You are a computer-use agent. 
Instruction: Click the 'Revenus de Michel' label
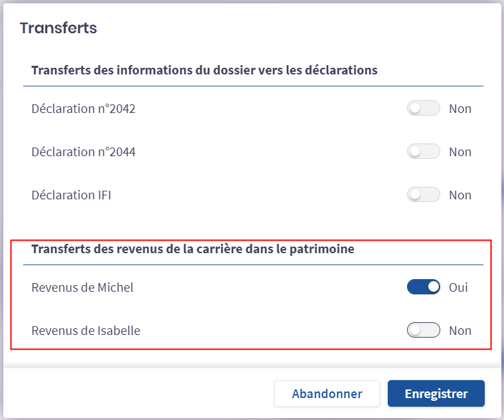pyautogui.click(x=82, y=288)
